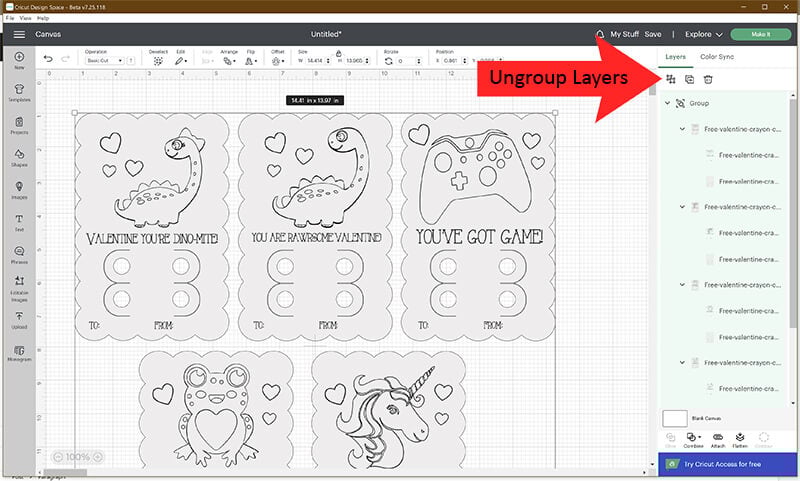This screenshot has width=800, height=481.
Task: Open the Operation Basic Cut dropdown
Action: tap(105, 61)
